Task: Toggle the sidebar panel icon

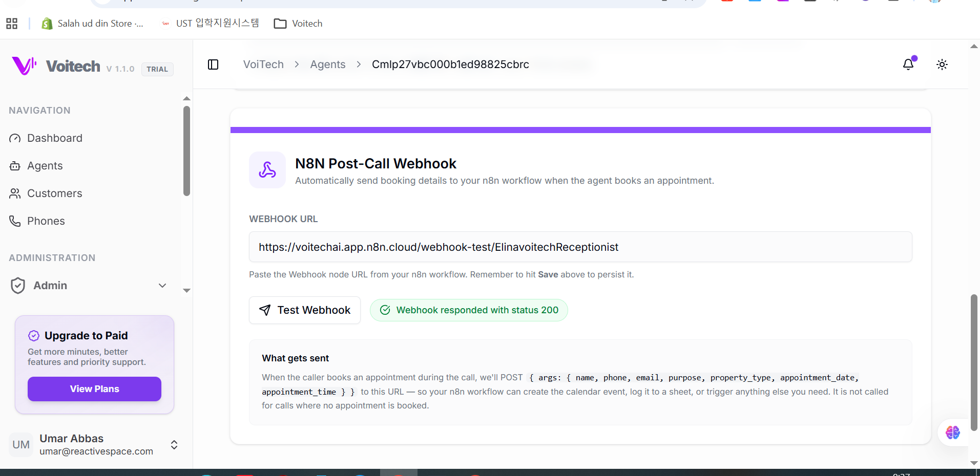Action: pos(213,64)
